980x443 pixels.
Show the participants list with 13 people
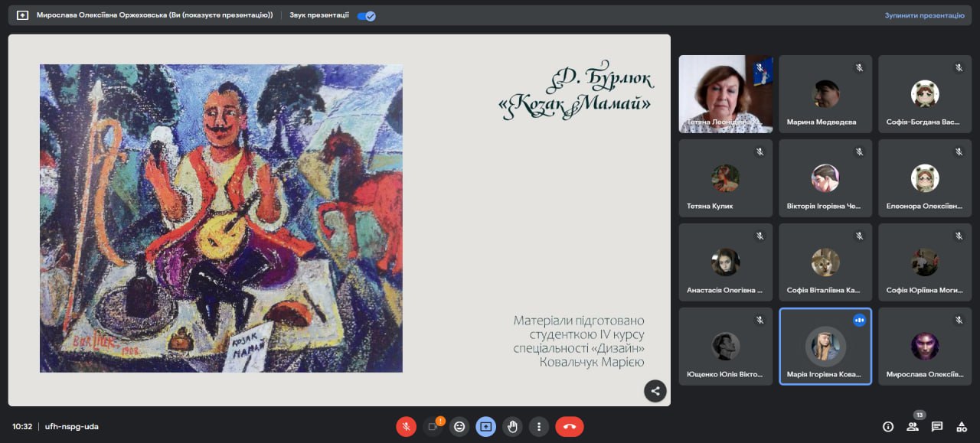point(913,426)
